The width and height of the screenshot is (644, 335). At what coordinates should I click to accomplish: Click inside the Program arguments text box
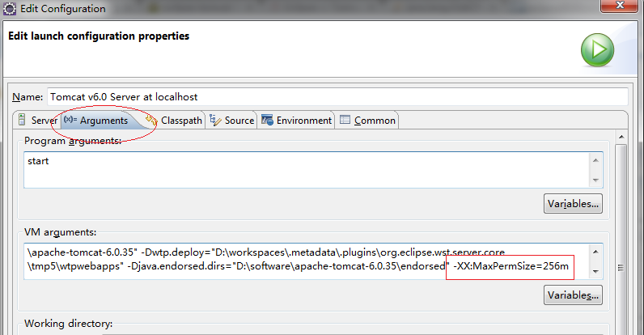306,170
